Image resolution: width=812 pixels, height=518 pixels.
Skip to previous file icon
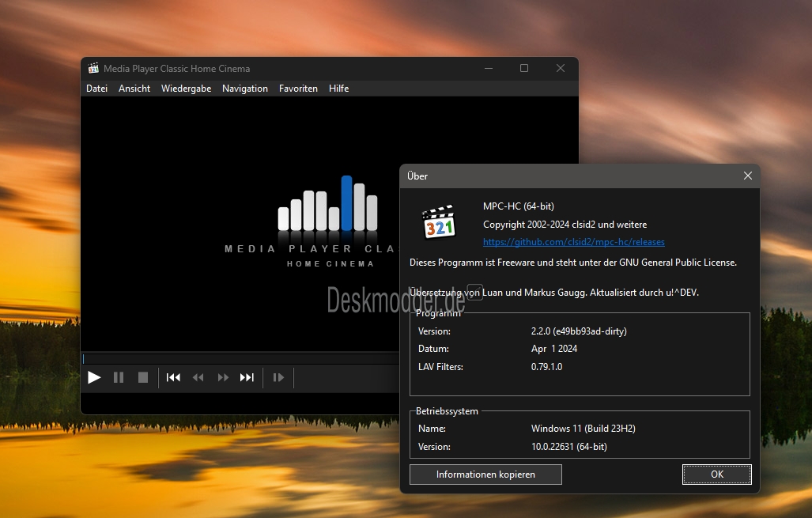pyautogui.click(x=173, y=377)
